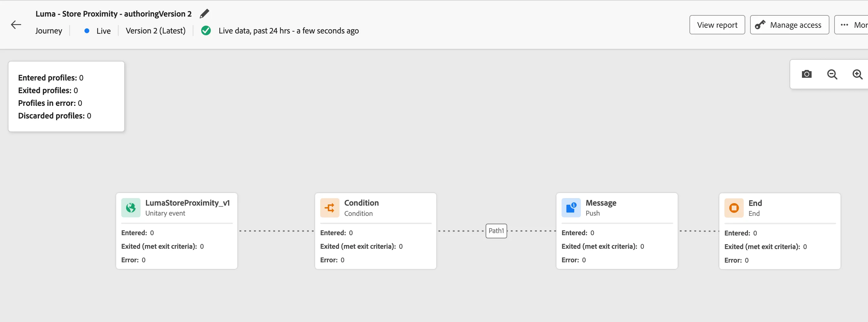
Task: Click the blue Live status dot
Action: tap(87, 31)
